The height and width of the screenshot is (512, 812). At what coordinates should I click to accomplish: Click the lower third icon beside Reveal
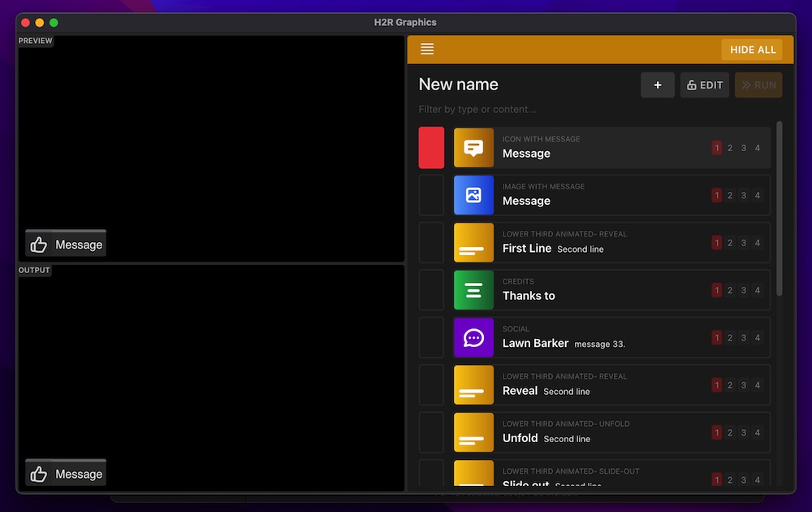point(473,385)
